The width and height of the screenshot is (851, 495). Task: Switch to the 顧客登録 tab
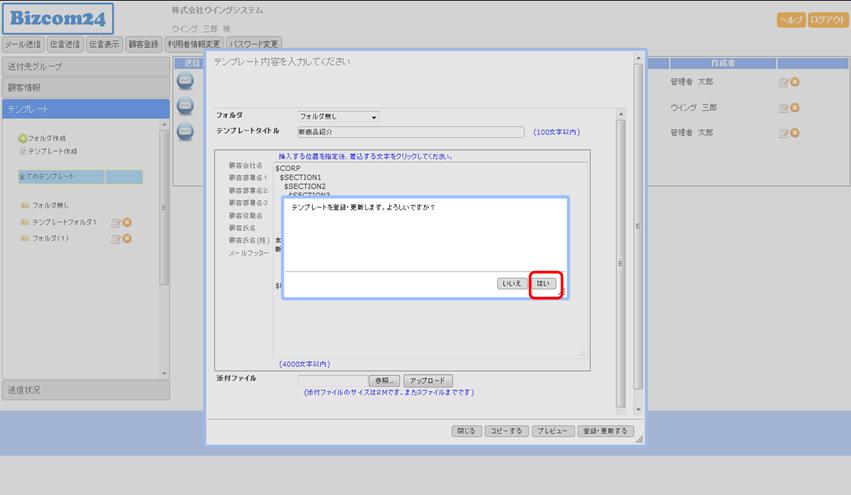(x=143, y=44)
